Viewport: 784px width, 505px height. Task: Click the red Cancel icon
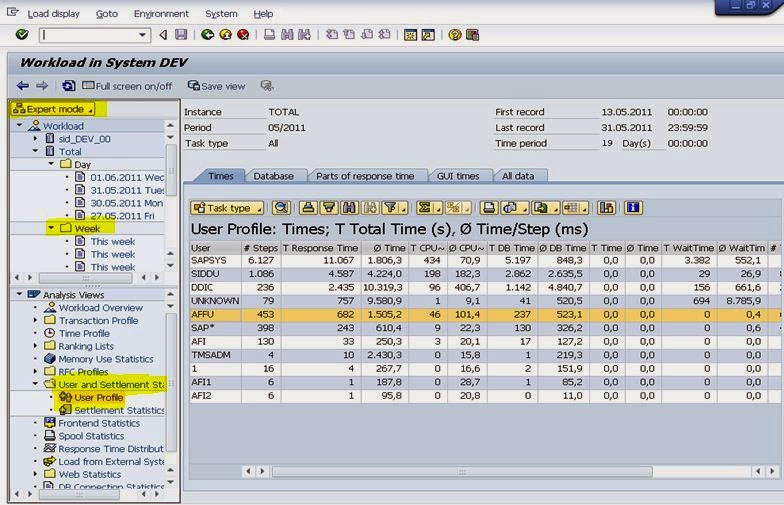tap(243, 34)
